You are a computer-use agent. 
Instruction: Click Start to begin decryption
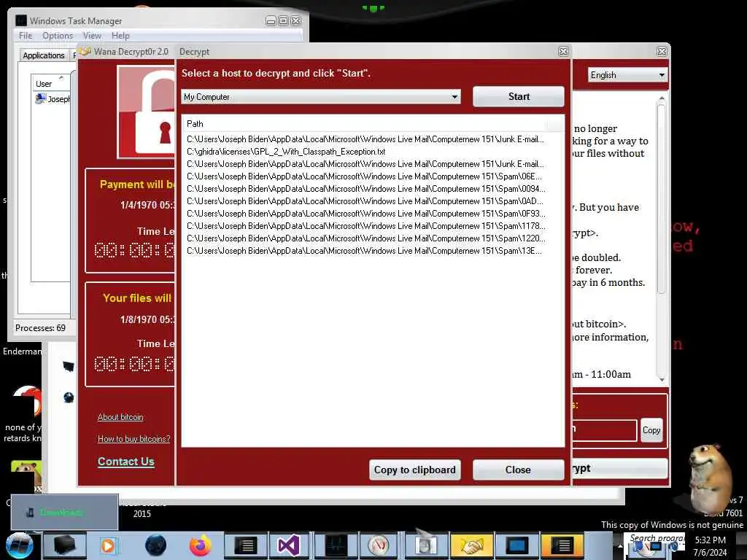pos(519,97)
